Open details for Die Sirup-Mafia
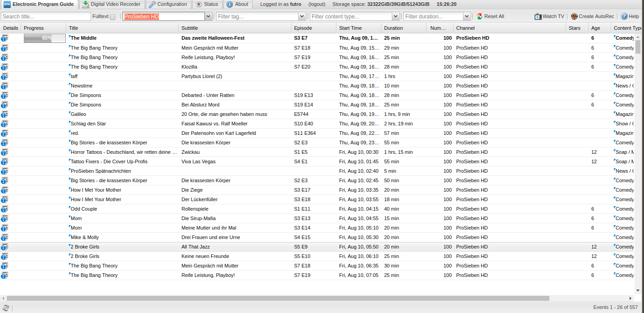 [5, 218]
